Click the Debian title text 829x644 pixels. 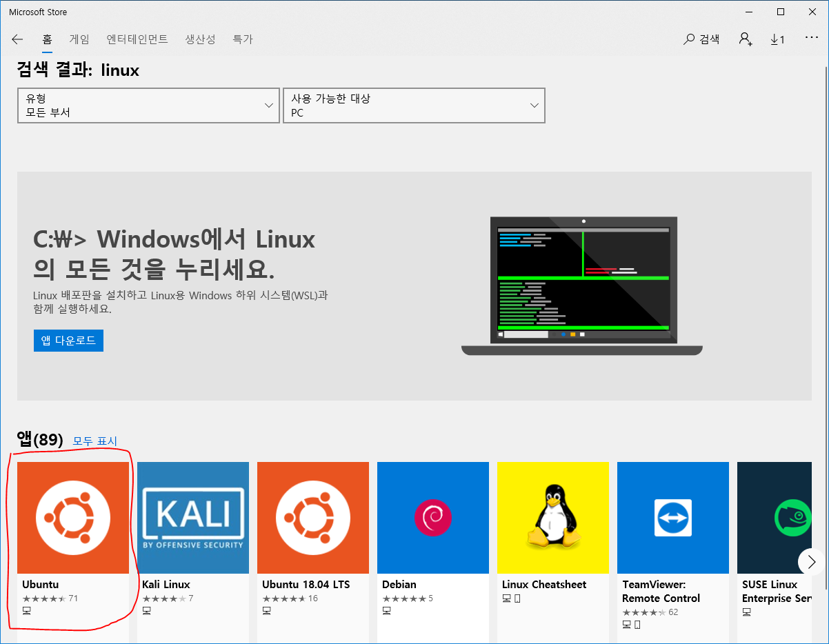click(x=399, y=585)
